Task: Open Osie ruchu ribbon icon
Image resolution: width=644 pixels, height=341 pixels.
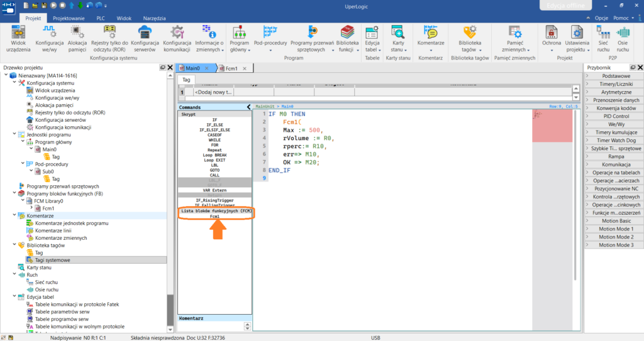Action: (x=623, y=38)
